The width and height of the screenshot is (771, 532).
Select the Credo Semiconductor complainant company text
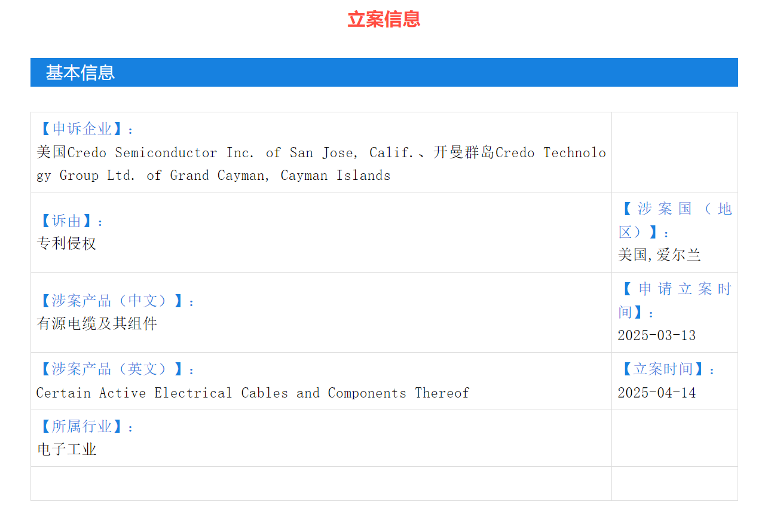coord(322,164)
